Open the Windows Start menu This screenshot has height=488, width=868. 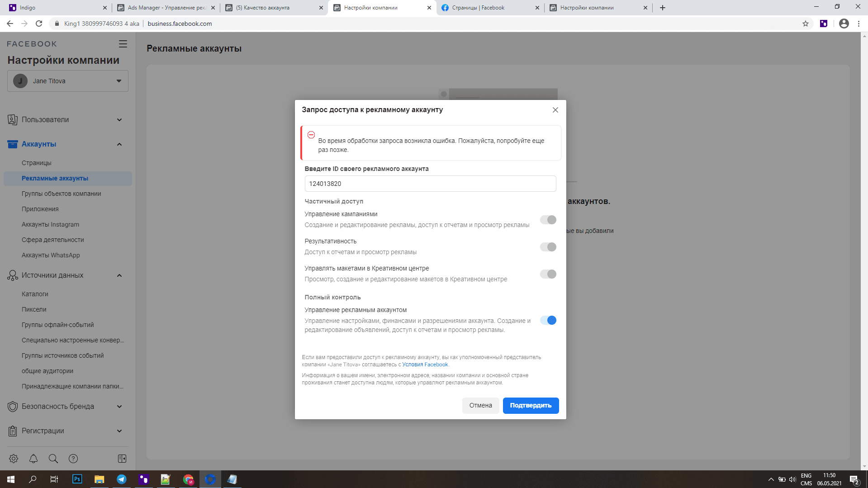click(x=11, y=479)
